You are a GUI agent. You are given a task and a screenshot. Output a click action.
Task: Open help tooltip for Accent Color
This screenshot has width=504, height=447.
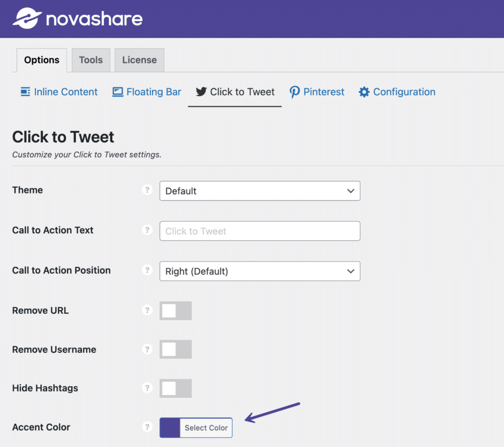tap(147, 427)
